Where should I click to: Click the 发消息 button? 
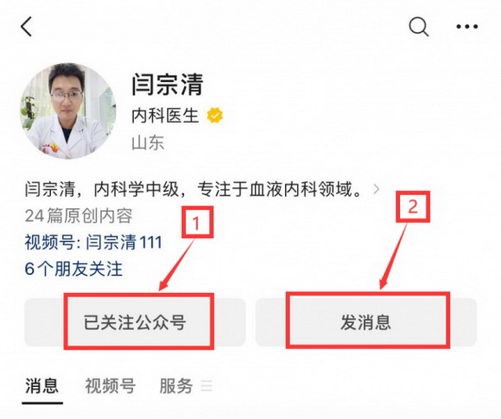point(366,322)
